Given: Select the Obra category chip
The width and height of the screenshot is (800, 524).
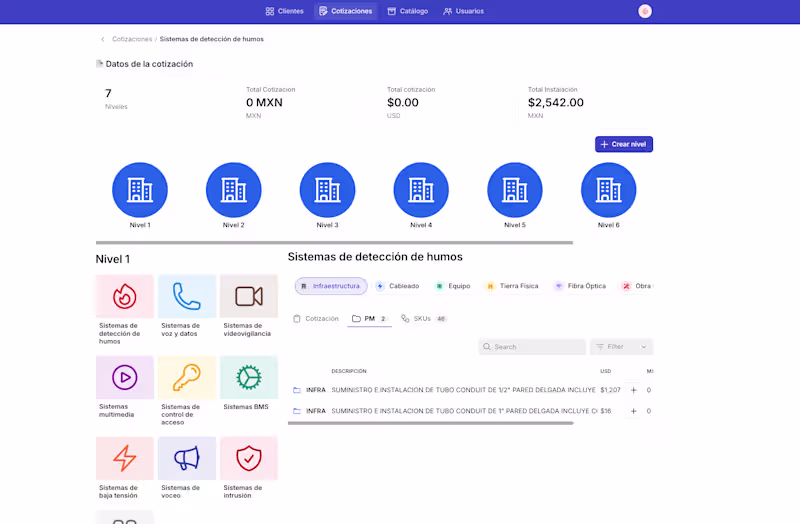Looking at the screenshot, I should click(x=637, y=286).
